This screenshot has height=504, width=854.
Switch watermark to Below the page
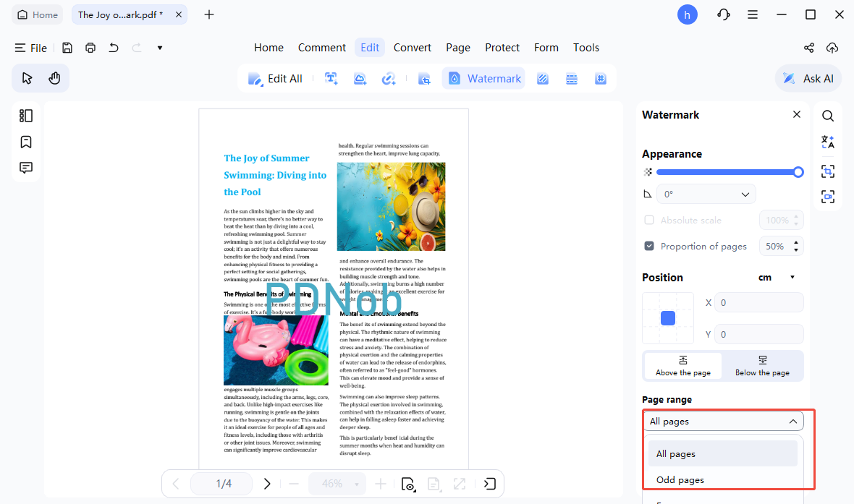762,365
